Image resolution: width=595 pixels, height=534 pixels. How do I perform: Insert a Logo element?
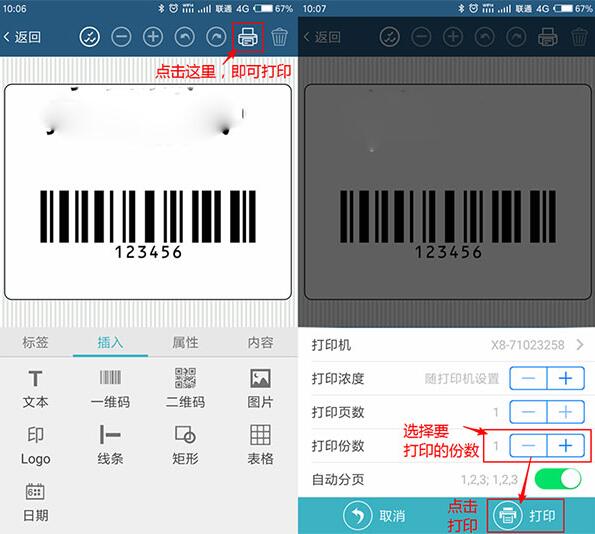tap(35, 445)
